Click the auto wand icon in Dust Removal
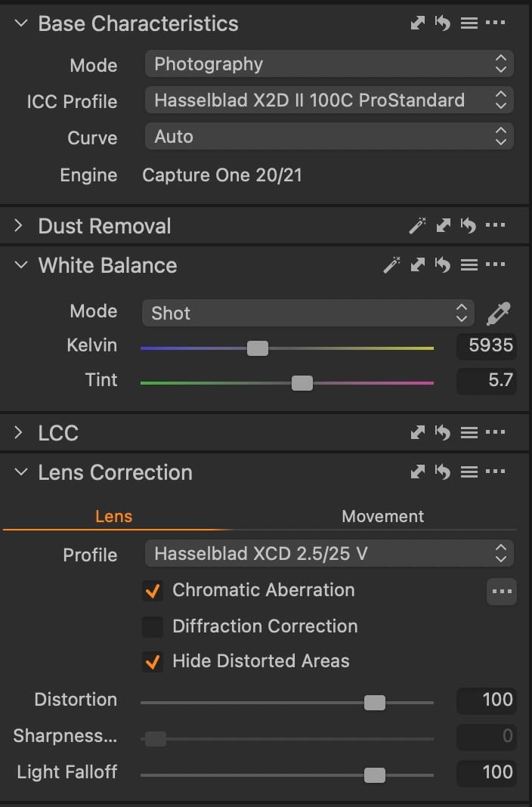 [417, 225]
